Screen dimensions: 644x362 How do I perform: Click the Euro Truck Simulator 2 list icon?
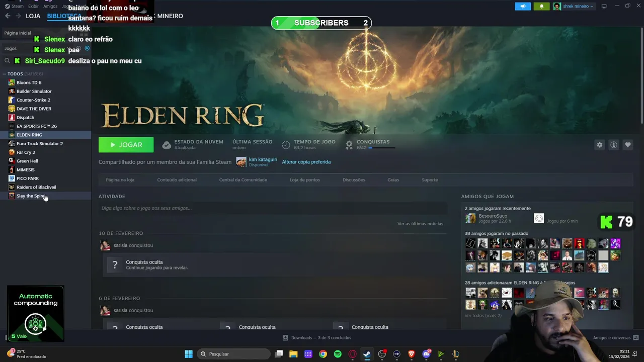[12, 143]
